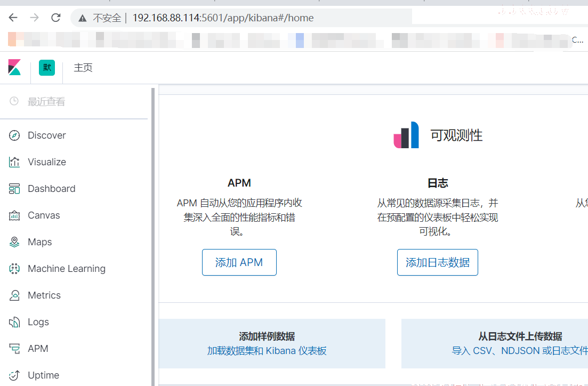Image resolution: width=588 pixels, height=386 pixels.
Task: Click the browser forward arrow
Action: click(x=35, y=18)
